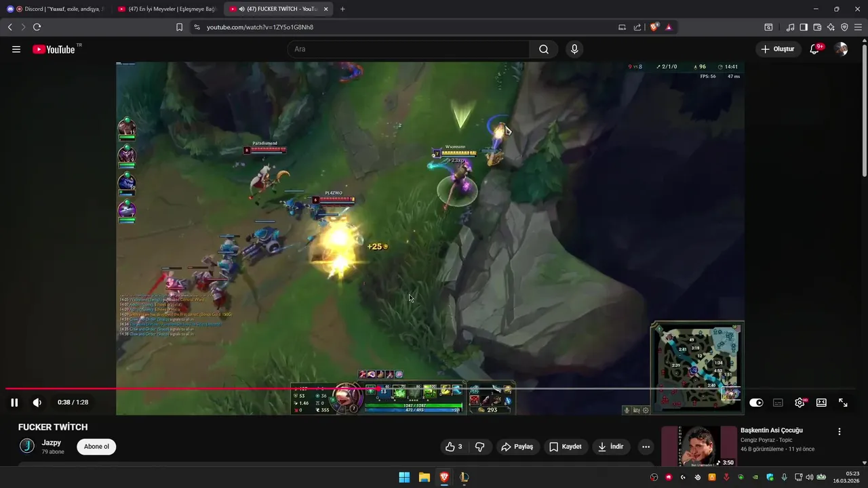The width and height of the screenshot is (868, 488).
Task: Pause the video playback
Action: coord(14,403)
